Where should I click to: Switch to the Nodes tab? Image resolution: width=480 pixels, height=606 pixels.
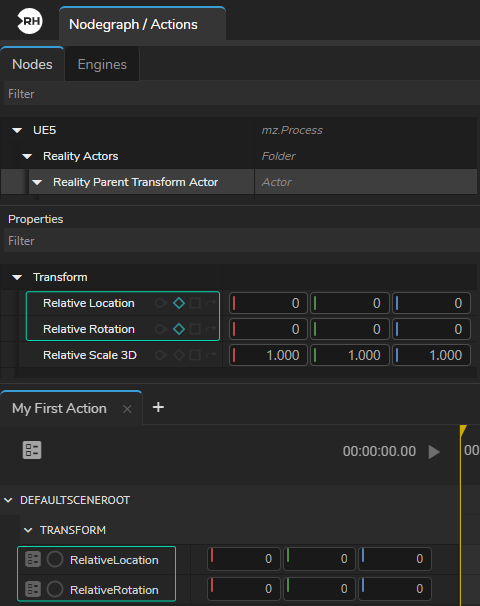coord(32,64)
